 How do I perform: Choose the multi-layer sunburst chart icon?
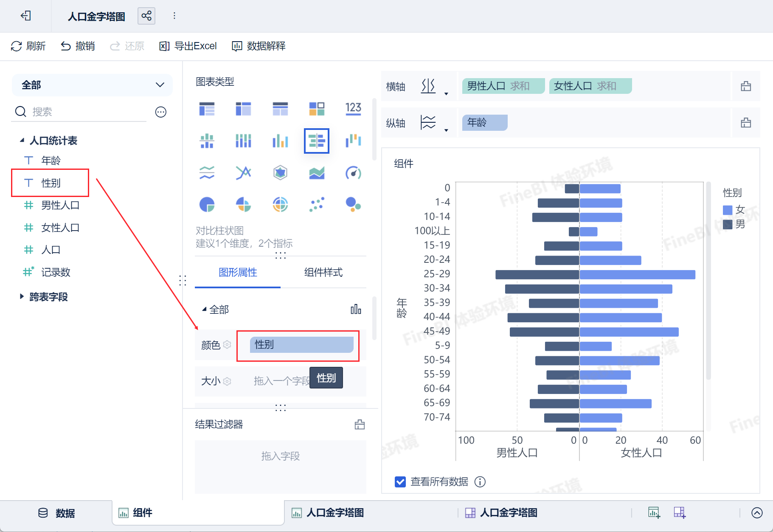(280, 205)
